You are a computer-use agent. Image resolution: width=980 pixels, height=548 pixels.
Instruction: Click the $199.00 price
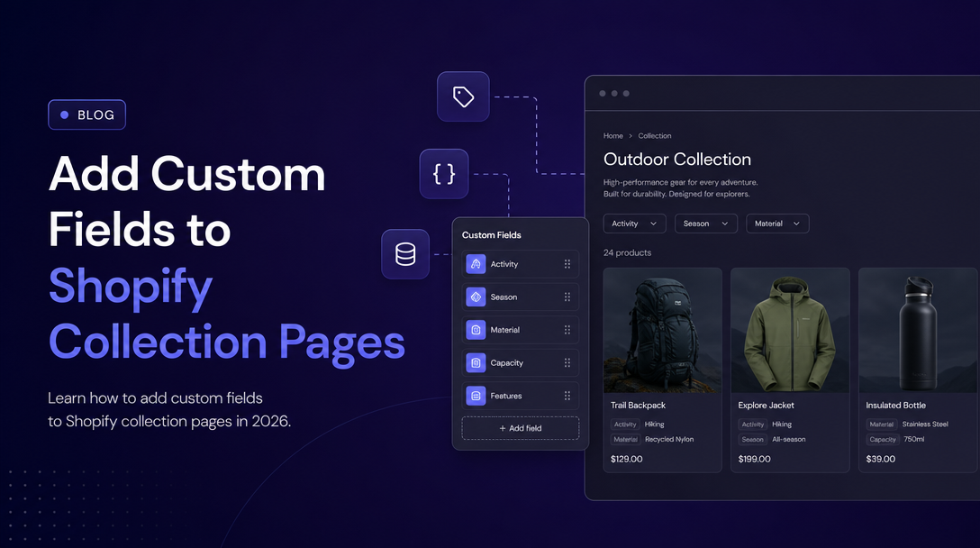click(755, 459)
